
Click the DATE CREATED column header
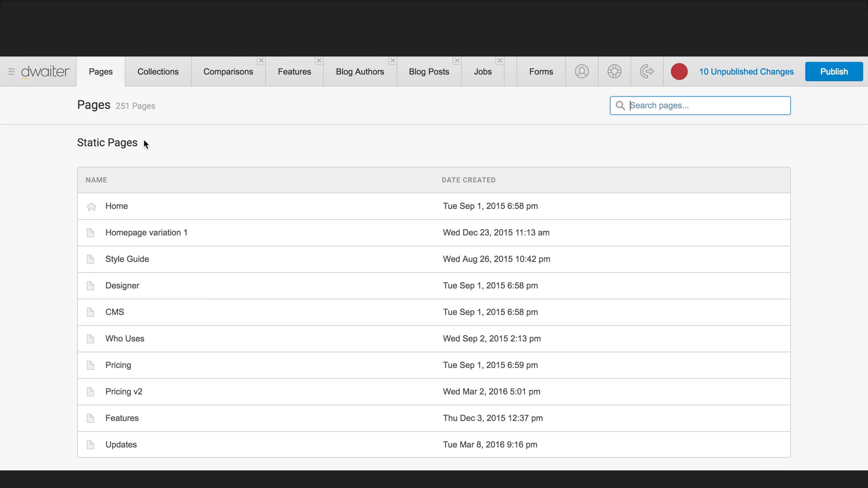point(469,180)
